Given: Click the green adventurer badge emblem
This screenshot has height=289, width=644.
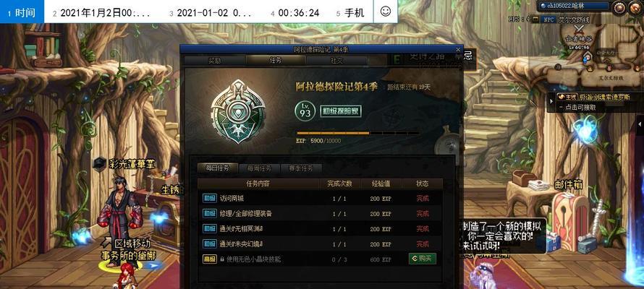Looking at the screenshot, I should (238, 111).
